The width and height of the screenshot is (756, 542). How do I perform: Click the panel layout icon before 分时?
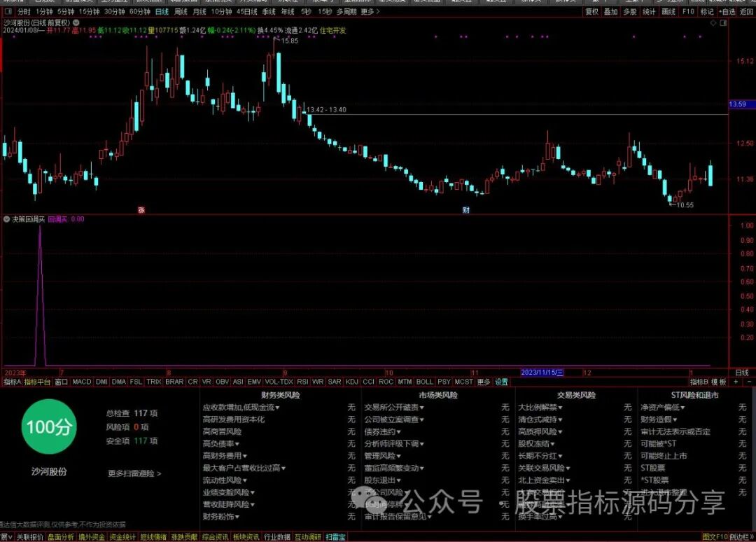tap(8, 12)
